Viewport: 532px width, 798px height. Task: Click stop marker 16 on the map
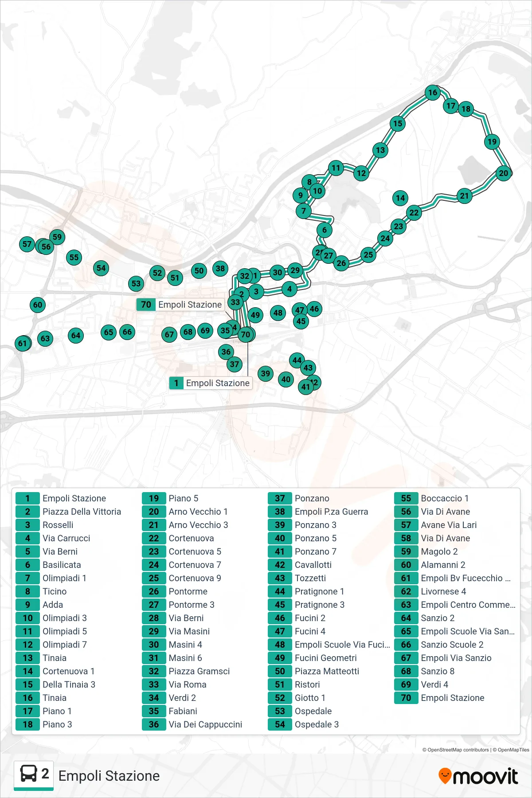pos(433,93)
